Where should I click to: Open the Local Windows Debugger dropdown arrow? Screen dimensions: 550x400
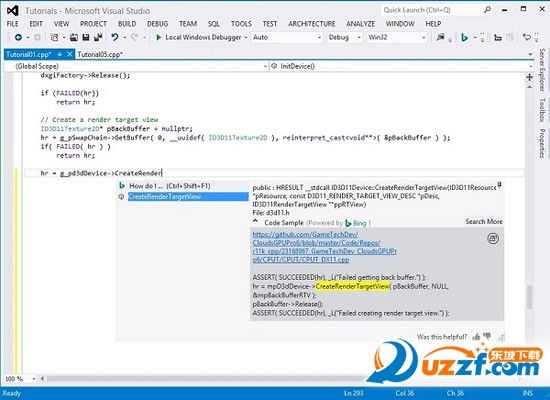click(x=246, y=37)
